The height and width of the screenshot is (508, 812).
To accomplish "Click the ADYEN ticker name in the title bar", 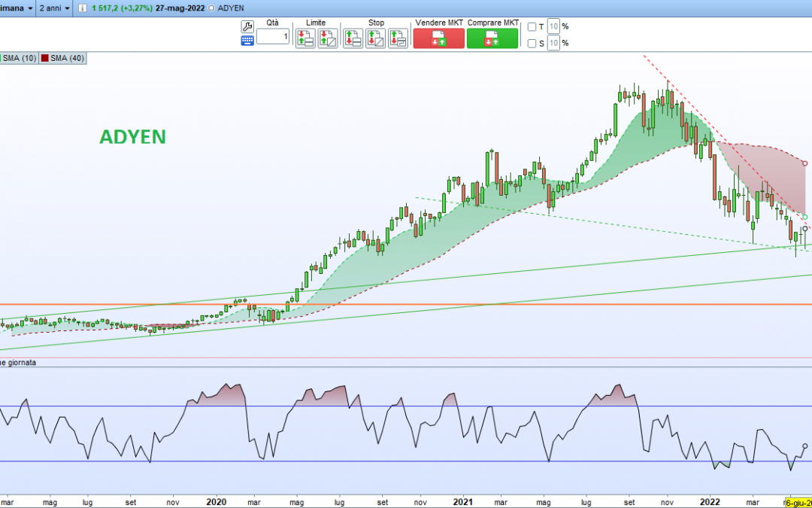I will [231, 8].
